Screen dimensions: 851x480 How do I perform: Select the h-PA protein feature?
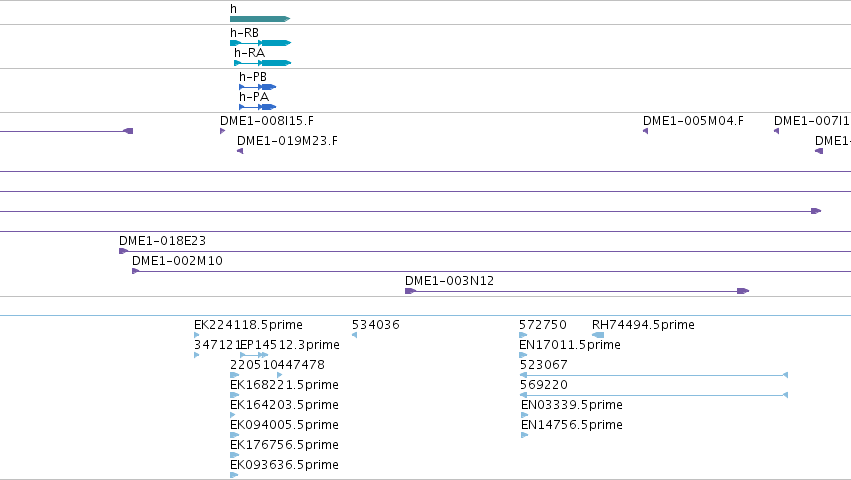tap(258, 107)
